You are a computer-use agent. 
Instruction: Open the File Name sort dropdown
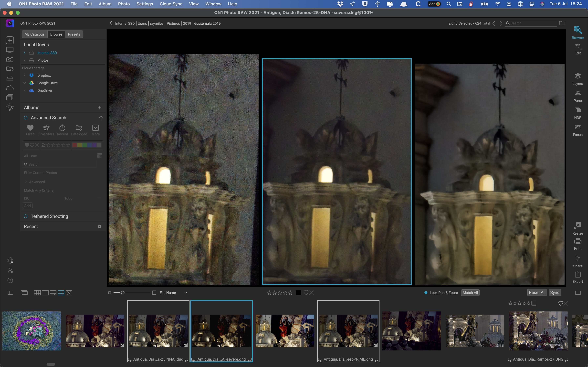coord(186,293)
